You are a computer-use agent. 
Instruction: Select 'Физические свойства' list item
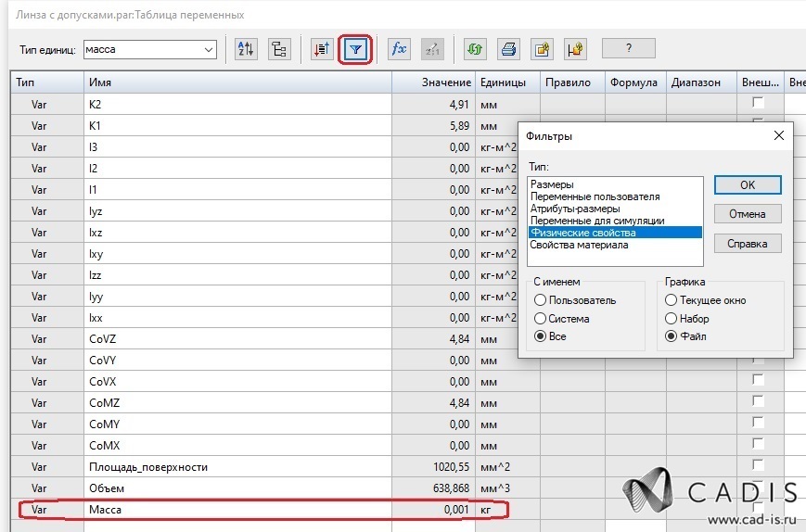tap(615, 233)
